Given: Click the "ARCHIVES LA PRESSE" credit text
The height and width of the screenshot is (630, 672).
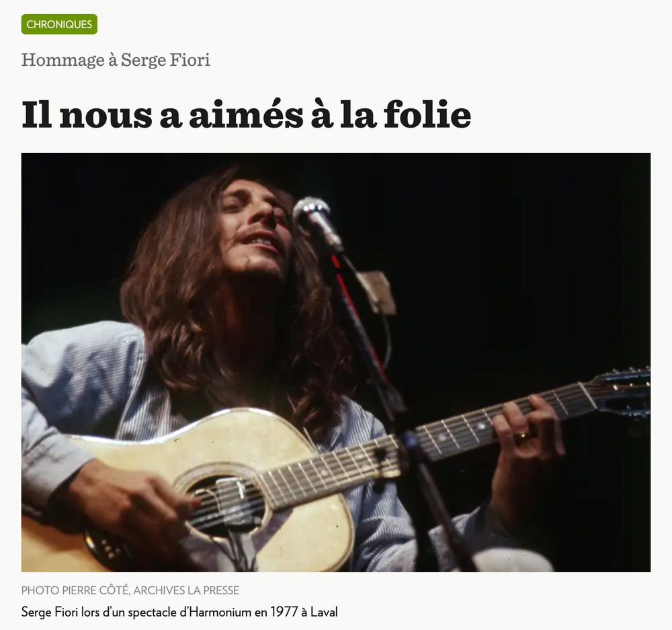Looking at the screenshot, I should (x=186, y=590).
